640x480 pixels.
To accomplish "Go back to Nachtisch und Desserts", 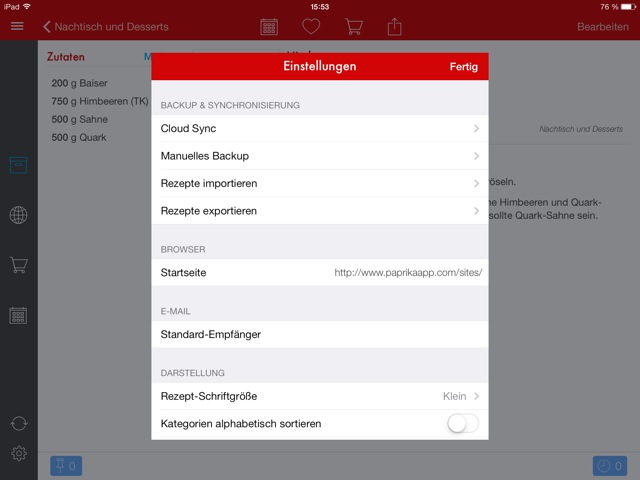I will point(105,27).
